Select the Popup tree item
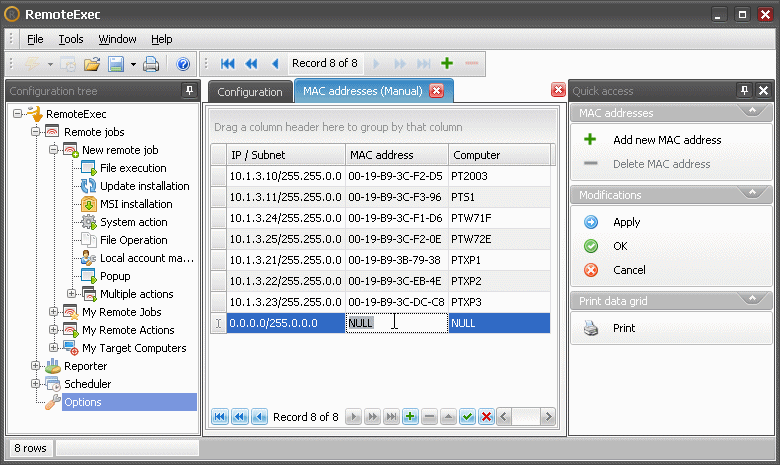Viewport: 780px width, 465px height. [115, 276]
